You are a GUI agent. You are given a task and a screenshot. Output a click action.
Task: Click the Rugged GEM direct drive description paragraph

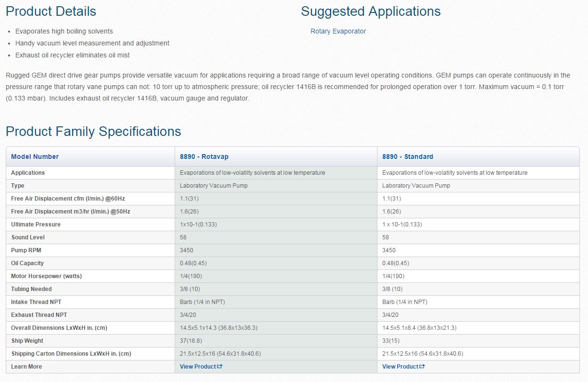[x=288, y=87]
